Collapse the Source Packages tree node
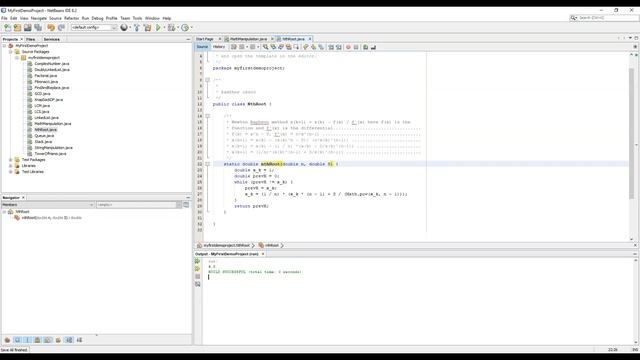 [11, 52]
